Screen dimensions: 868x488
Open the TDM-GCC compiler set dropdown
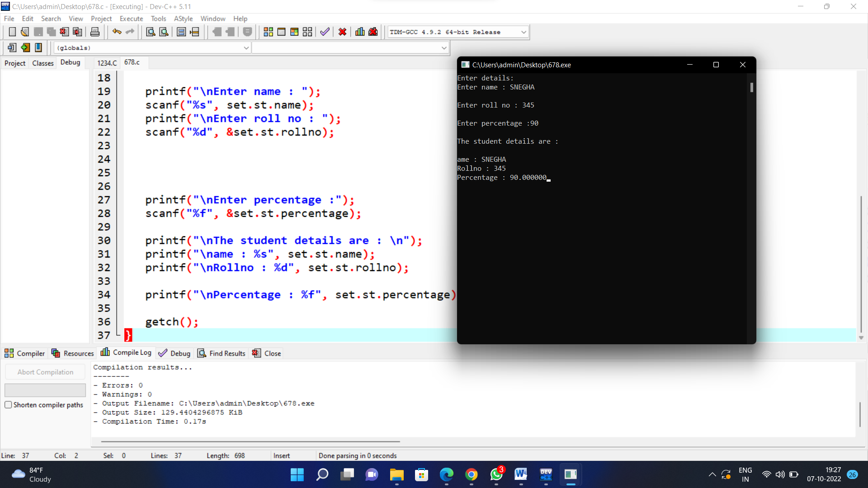tap(523, 32)
